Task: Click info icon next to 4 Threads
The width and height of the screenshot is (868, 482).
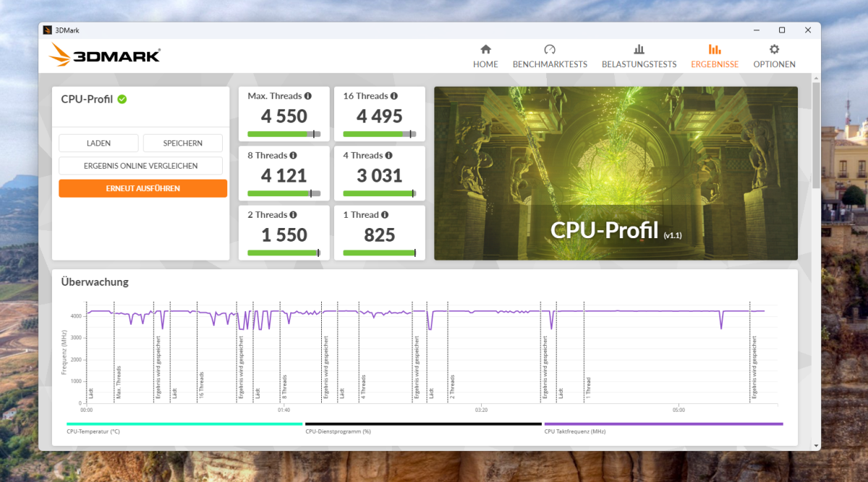Action: click(x=389, y=155)
